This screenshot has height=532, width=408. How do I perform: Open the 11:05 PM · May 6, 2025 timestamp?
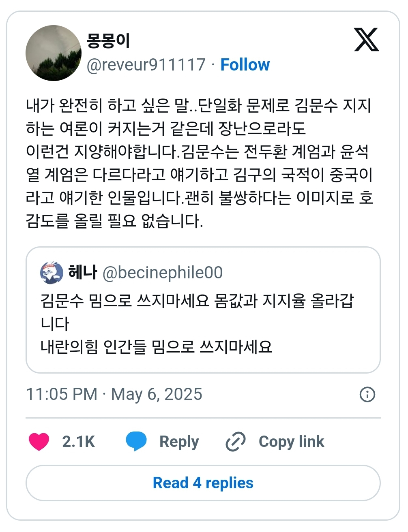click(114, 394)
